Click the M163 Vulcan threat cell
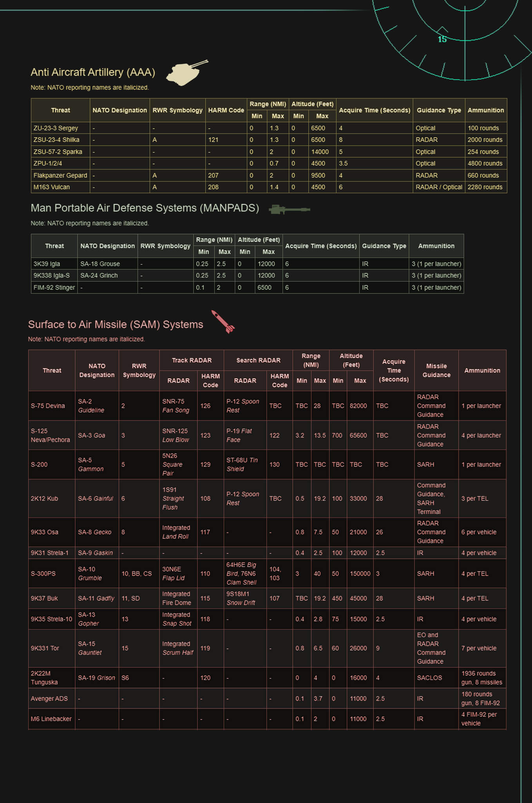This screenshot has width=532, height=803. (x=52, y=187)
